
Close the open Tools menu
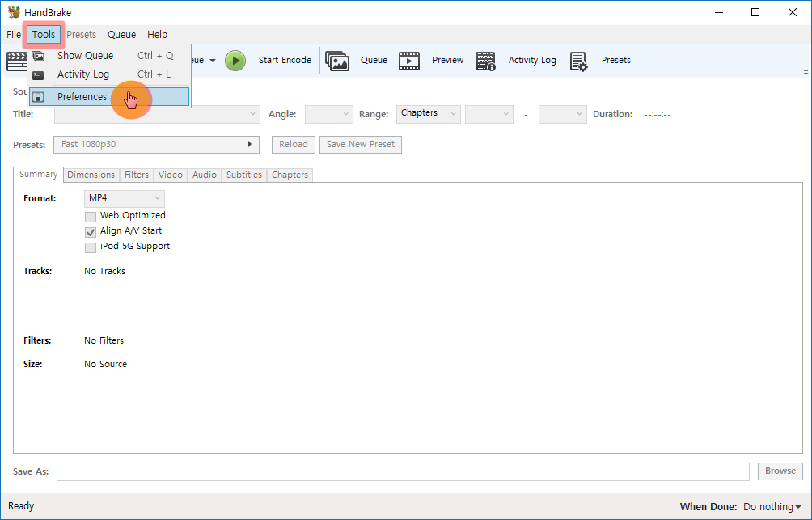pyautogui.click(x=44, y=35)
